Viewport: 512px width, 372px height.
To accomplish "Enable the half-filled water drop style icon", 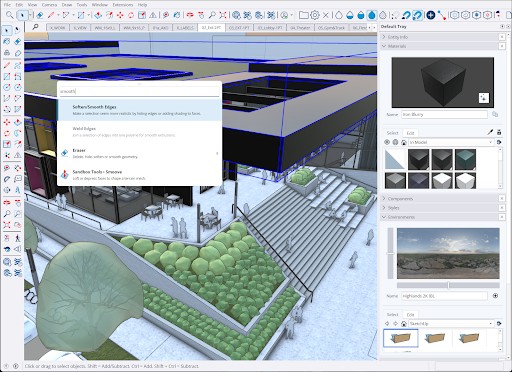I will [350, 15].
